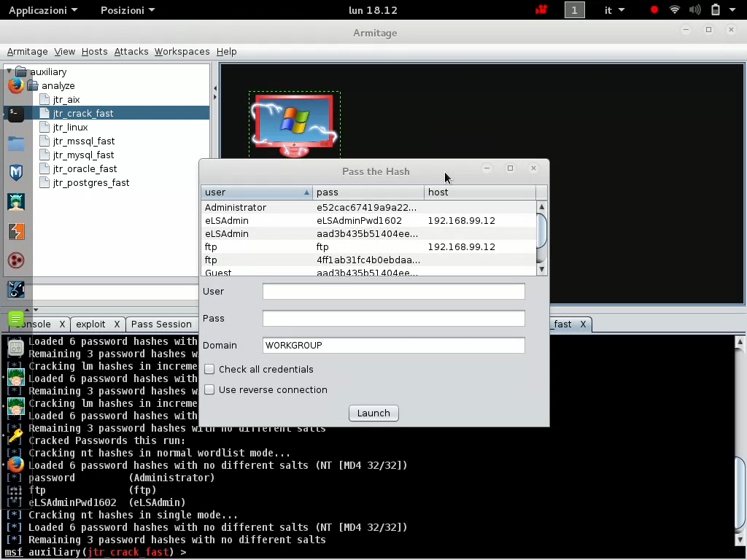
Task: Sort the table by host column
Action: (x=480, y=192)
